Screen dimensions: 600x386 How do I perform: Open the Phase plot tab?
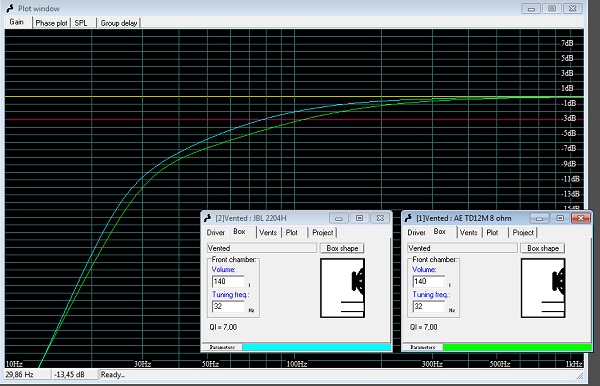(x=51, y=23)
